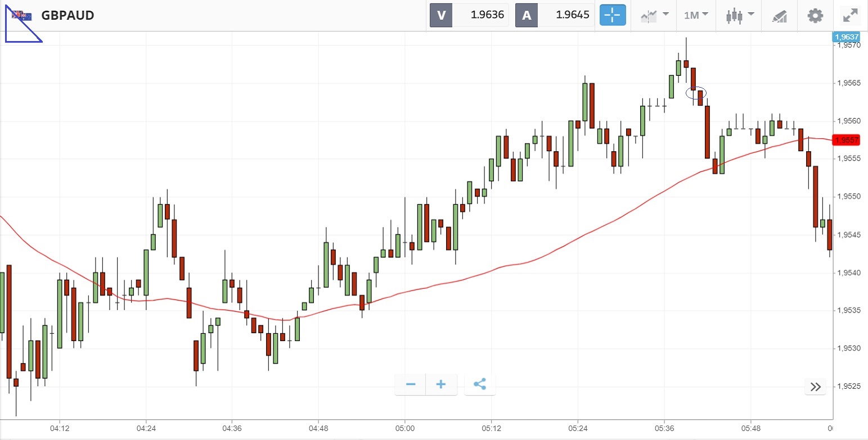The width and height of the screenshot is (868, 440).
Task: Click the blue 1.9637 current price tag
Action: click(846, 37)
